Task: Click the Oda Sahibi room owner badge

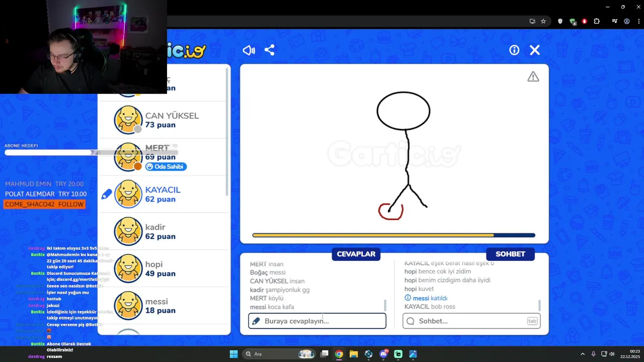Action: tap(166, 166)
